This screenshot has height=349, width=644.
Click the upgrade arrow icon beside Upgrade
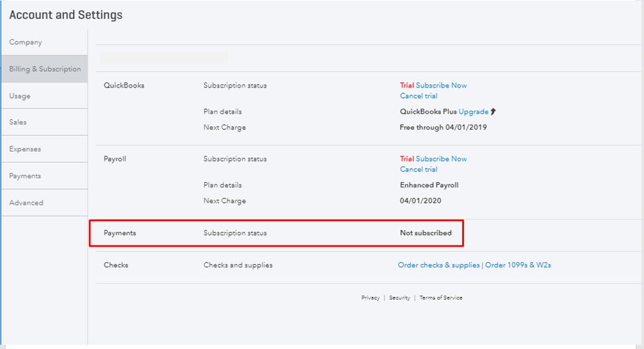(x=494, y=112)
